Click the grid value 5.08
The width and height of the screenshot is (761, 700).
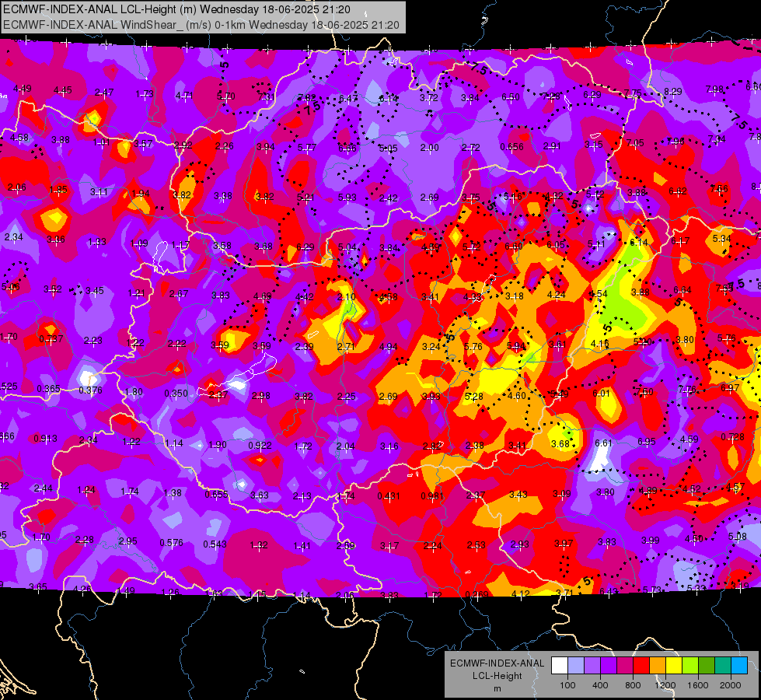[x=738, y=537]
